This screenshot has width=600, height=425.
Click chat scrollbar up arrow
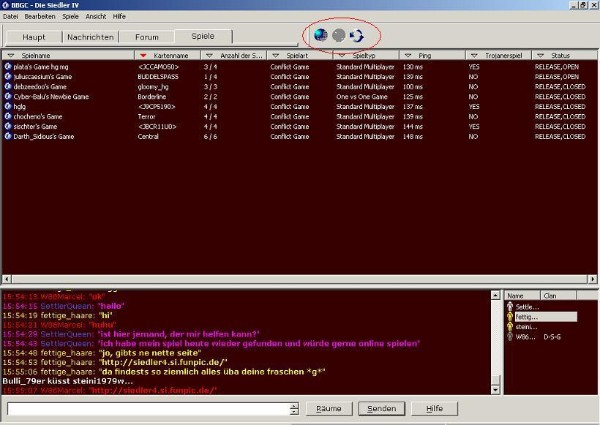click(x=495, y=295)
